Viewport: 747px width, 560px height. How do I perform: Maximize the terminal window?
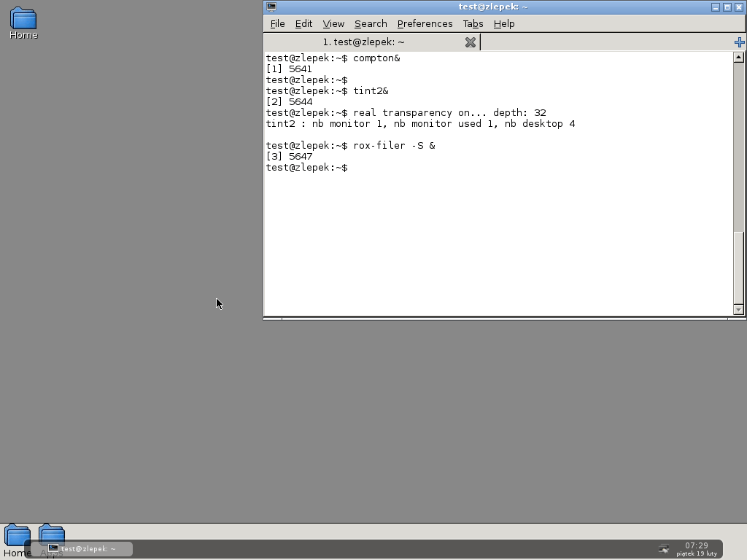point(727,7)
